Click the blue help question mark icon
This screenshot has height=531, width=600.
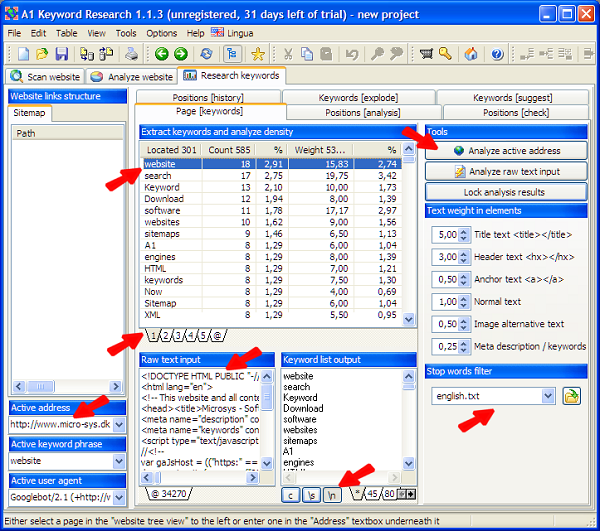[495, 53]
